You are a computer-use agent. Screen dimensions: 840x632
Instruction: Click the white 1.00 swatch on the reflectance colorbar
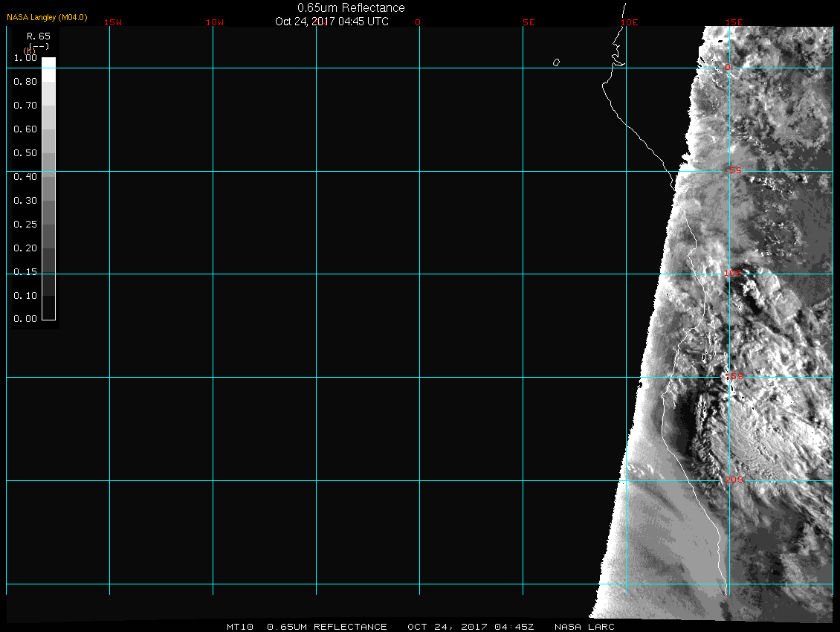coord(48,62)
